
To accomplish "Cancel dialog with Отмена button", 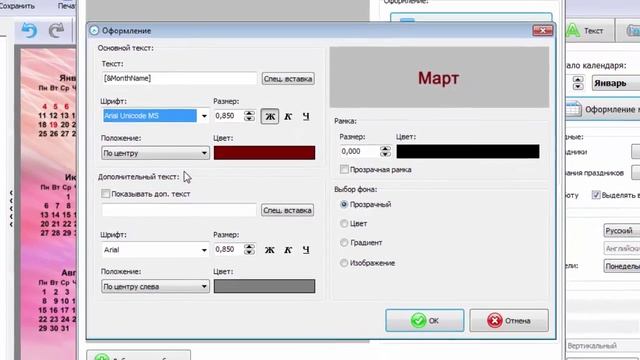I will point(509,320).
